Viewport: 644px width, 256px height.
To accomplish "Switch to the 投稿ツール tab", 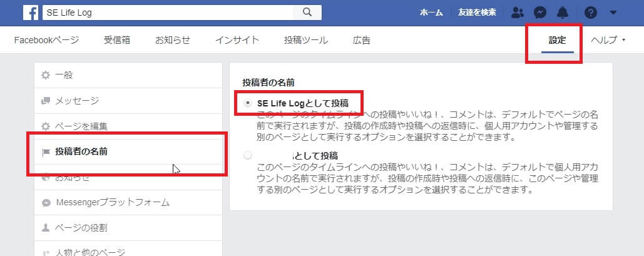I will click(305, 41).
